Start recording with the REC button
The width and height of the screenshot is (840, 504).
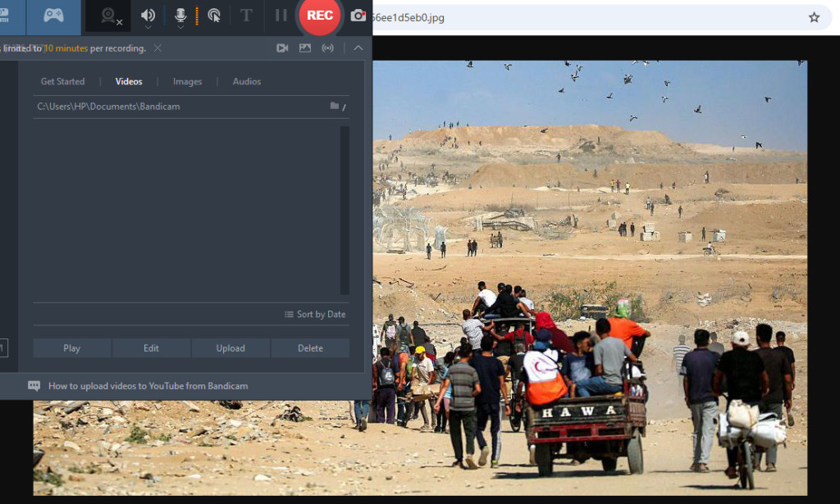(x=319, y=16)
